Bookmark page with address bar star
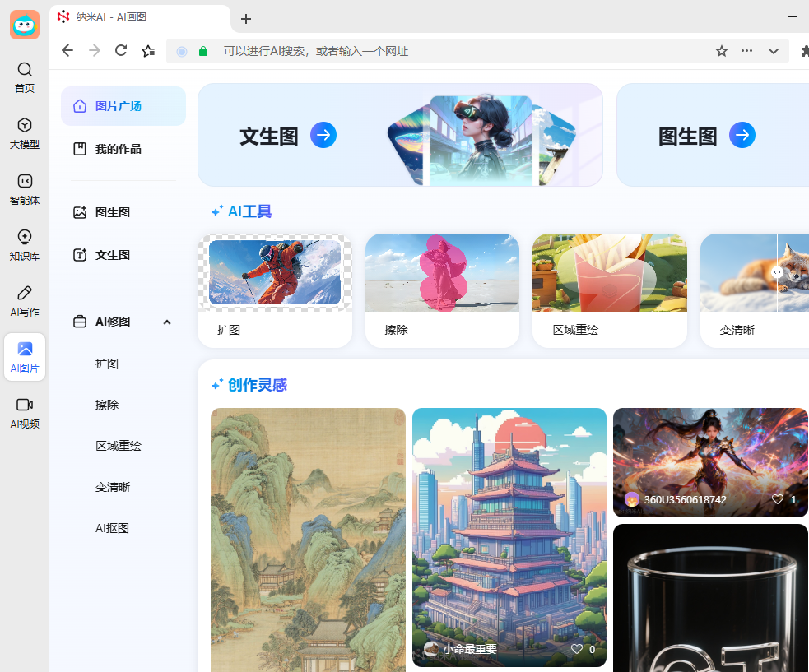Screen dimensions: 809x672 [x=721, y=51]
